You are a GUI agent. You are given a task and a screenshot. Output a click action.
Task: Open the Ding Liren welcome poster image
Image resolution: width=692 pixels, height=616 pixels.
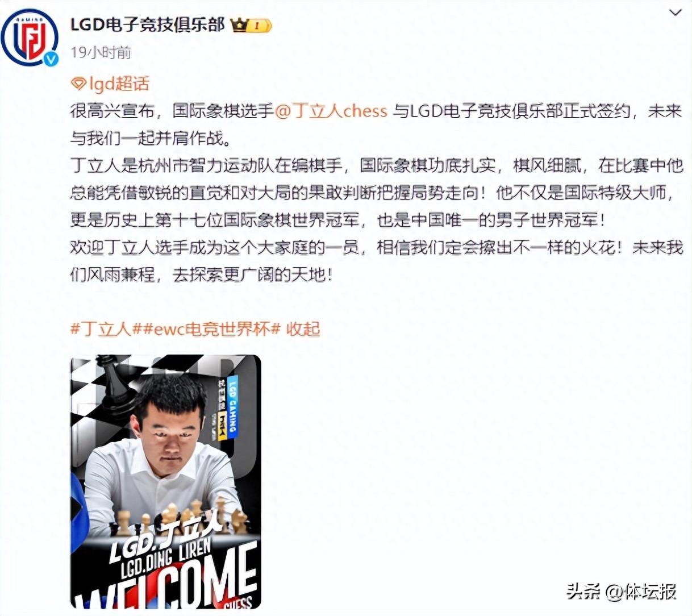point(165,482)
